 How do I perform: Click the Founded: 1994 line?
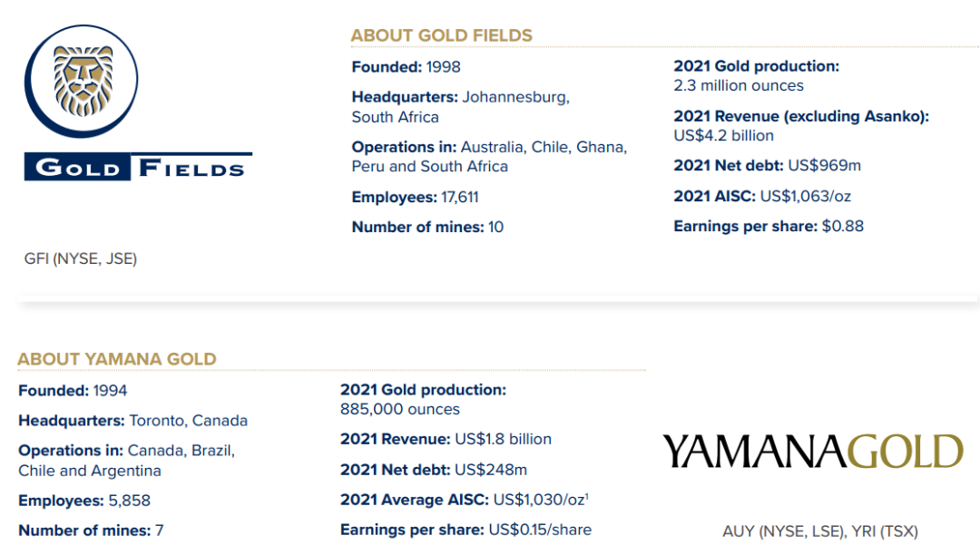tap(73, 391)
